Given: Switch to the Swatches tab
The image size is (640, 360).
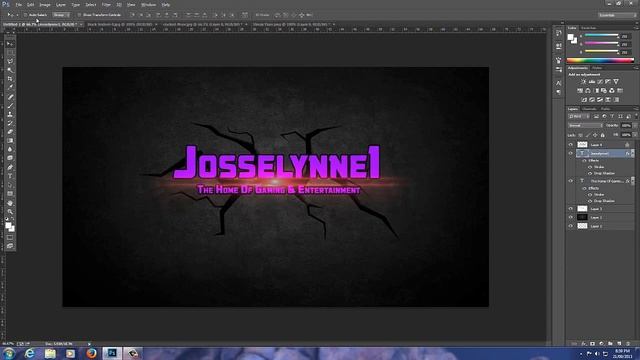Looking at the screenshot, I should pyautogui.click(x=588, y=28).
